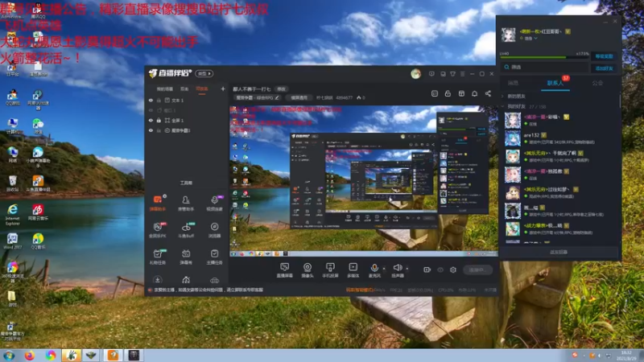The image size is (644, 362).
Task: Click the filter funnel icon in title bar
Action: 452,74
